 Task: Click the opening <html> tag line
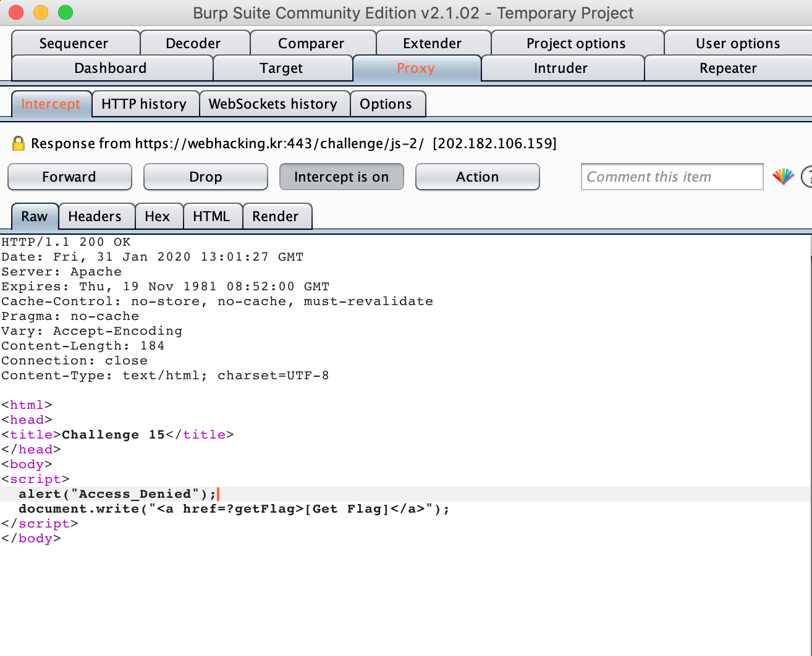coord(27,405)
